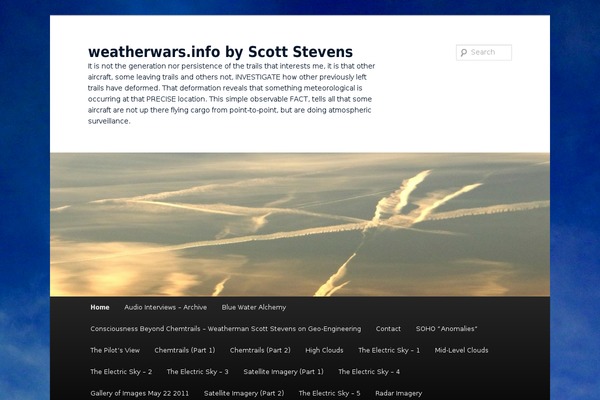Open the High Clouds page
Viewport: 600px width, 400px height.
click(x=324, y=350)
